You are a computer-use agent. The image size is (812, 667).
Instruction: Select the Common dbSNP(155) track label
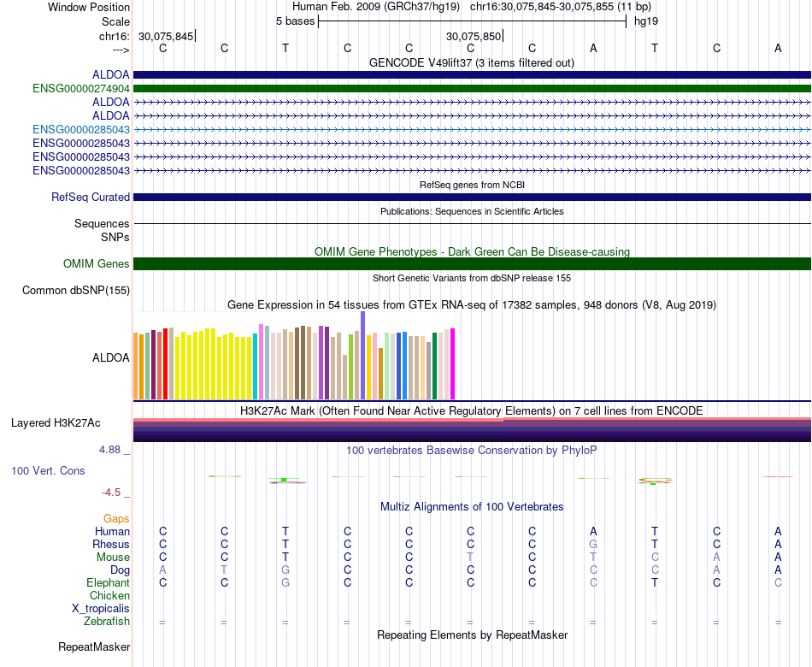(x=76, y=290)
